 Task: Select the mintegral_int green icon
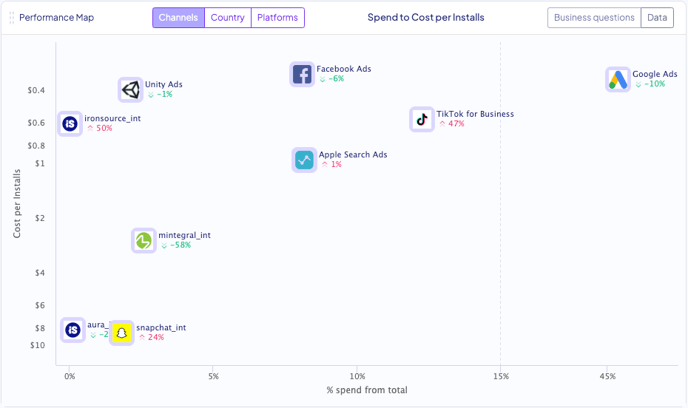tap(144, 240)
